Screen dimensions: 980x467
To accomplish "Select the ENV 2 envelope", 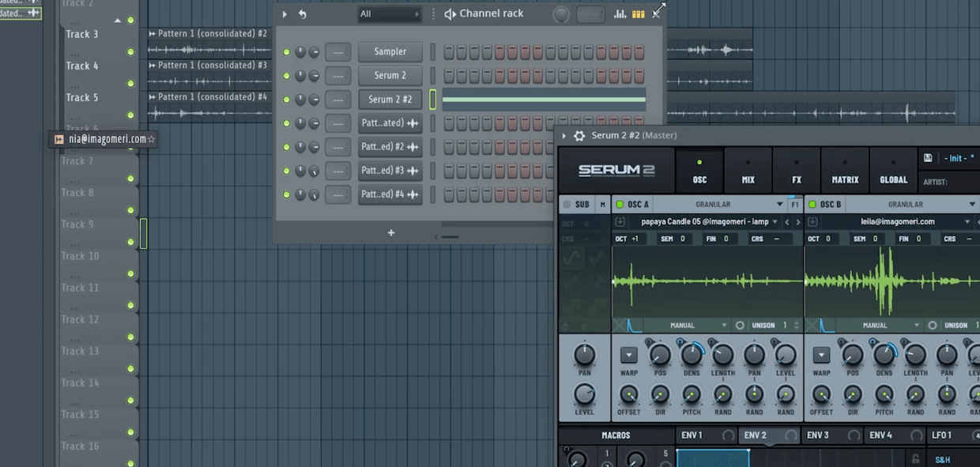I will pos(755,435).
